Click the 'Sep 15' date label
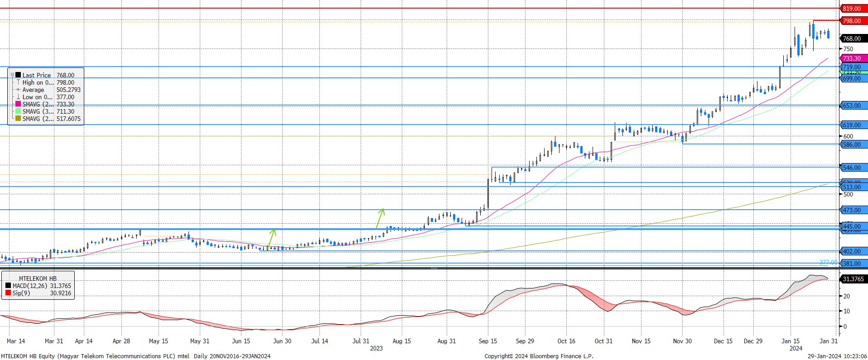The image size is (868, 360). 488,341
